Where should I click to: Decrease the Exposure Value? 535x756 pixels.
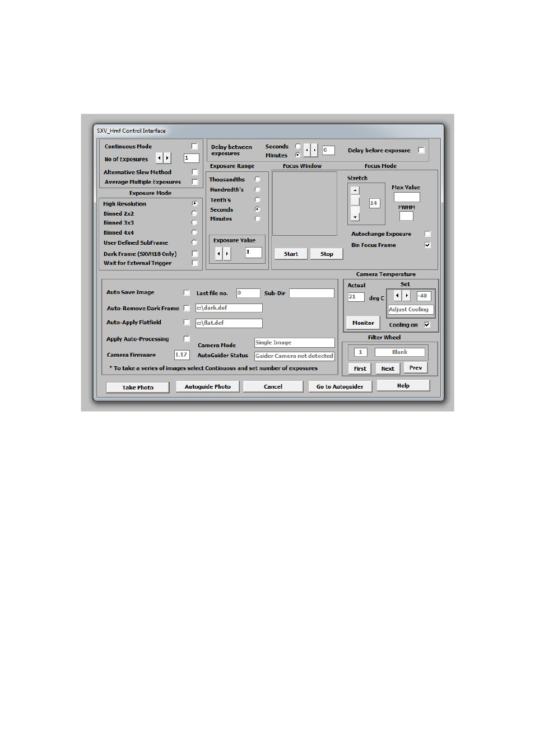pos(219,254)
